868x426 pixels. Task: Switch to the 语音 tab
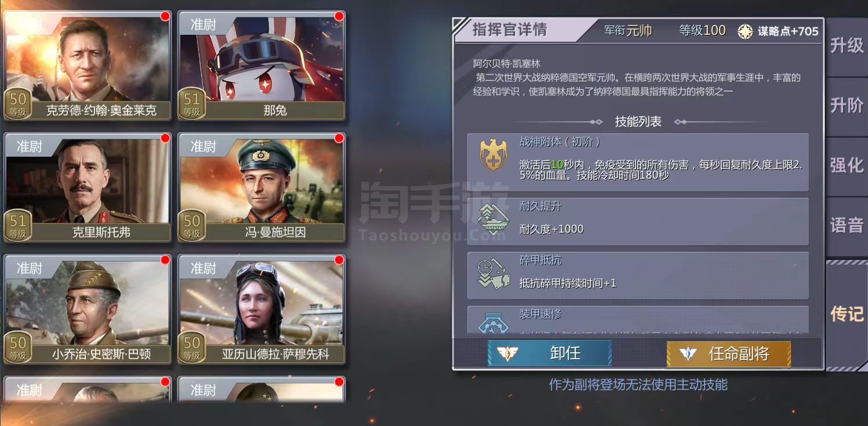click(847, 225)
